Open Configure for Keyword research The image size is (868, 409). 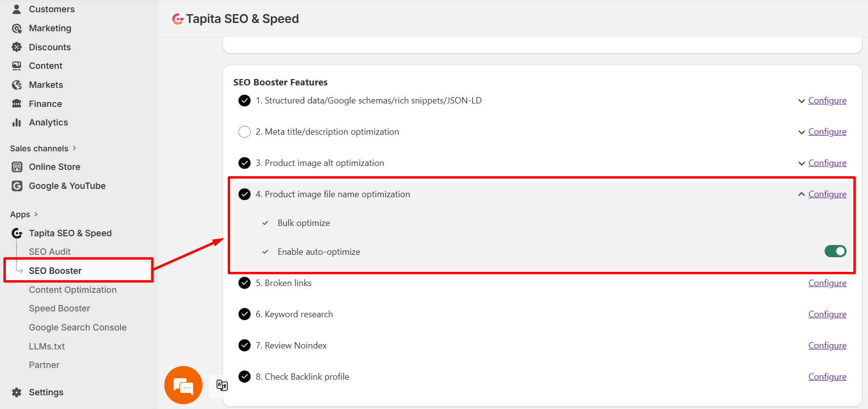click(x=827, y=314)
